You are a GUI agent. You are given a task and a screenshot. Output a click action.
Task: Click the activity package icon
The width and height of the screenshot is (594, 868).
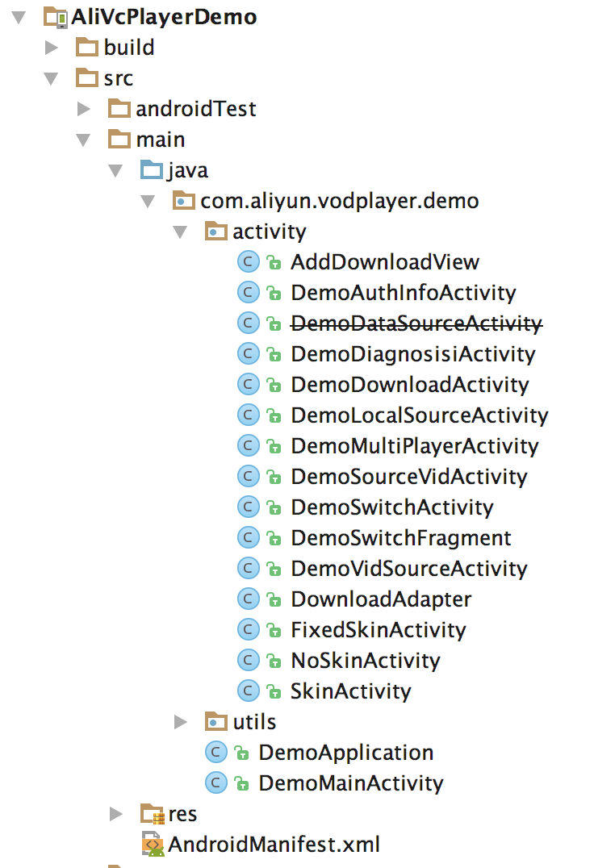tap(216, 231)
